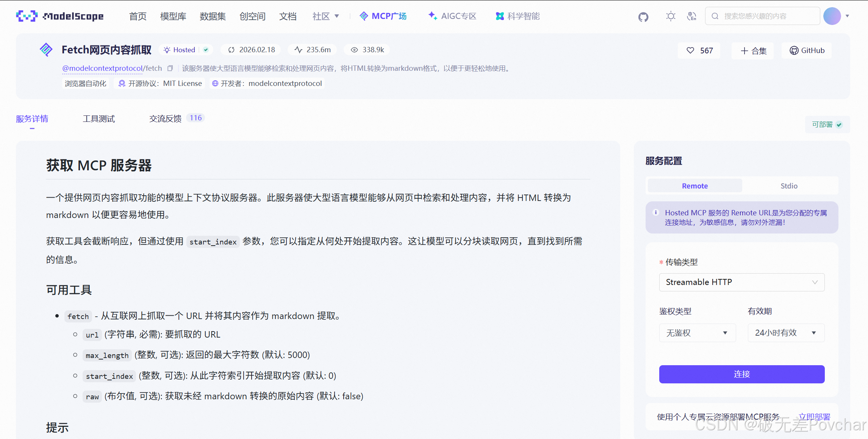Switch to the Stdio configuration option
Screen dimensions: 868x439
pos(789,186)
